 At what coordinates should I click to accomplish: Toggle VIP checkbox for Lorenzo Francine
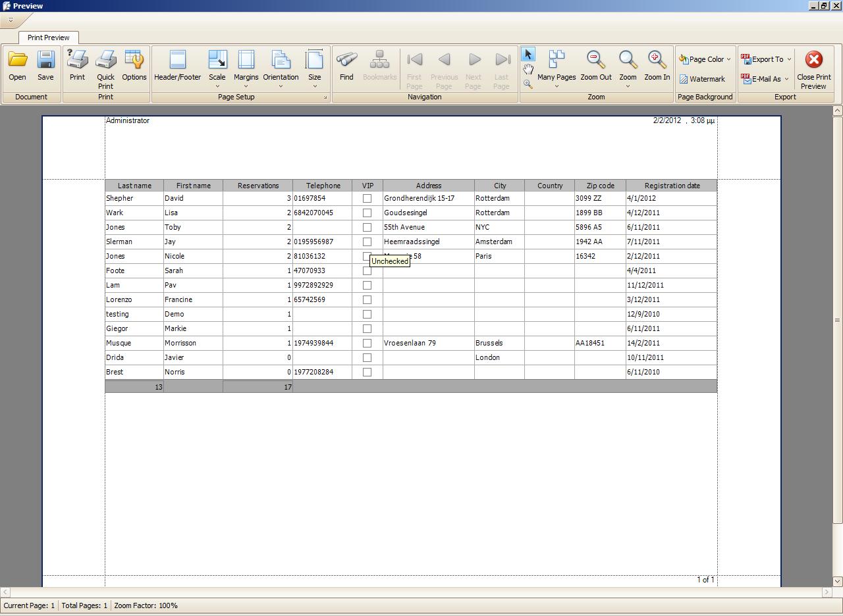[367, 299]
